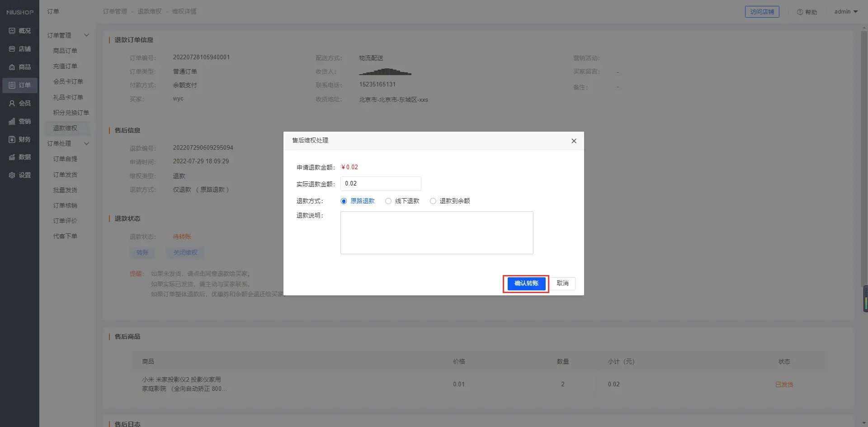The height and width of the screenshot is (427, 868).
Task: Close the 售后维权处理 dialog with X
Action: click(574, 141)
